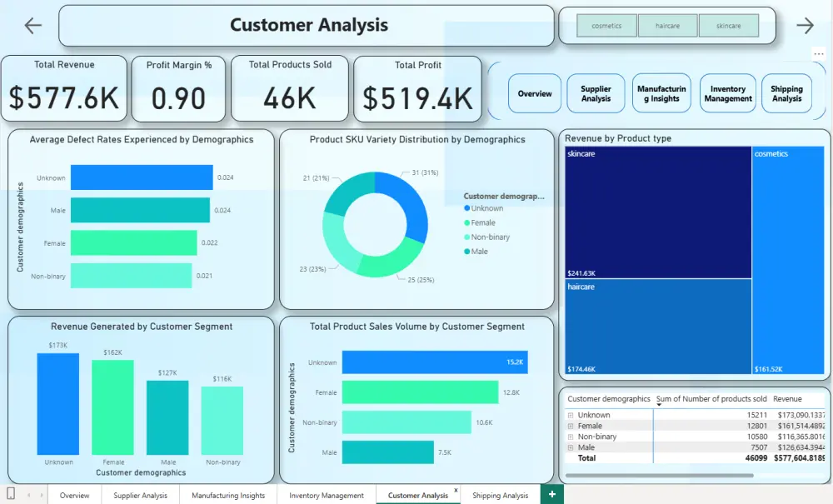The width and height of the screenshot is (833, 504).
Task: Select the skincare slicer tile
Action: coord(729,26)
